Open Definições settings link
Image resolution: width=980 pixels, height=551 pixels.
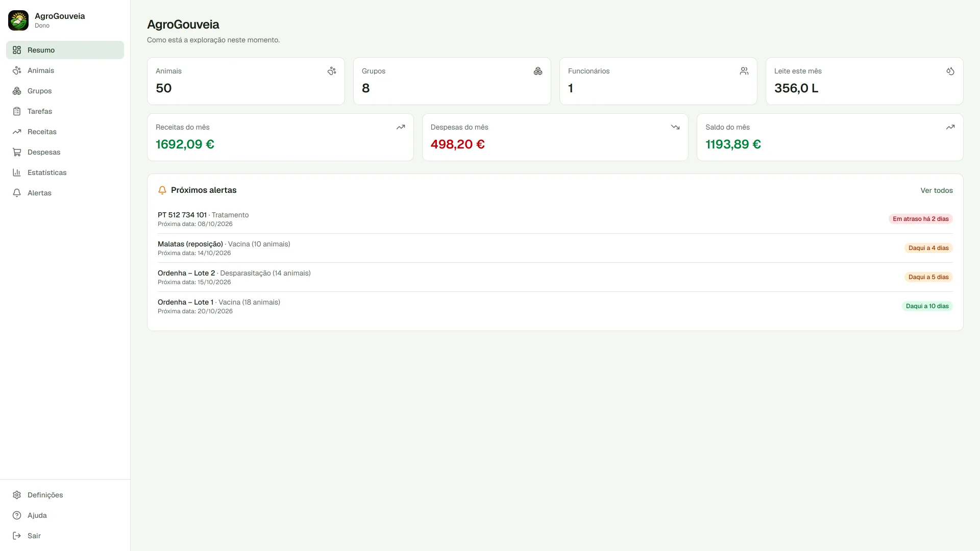tap(65, 495)
